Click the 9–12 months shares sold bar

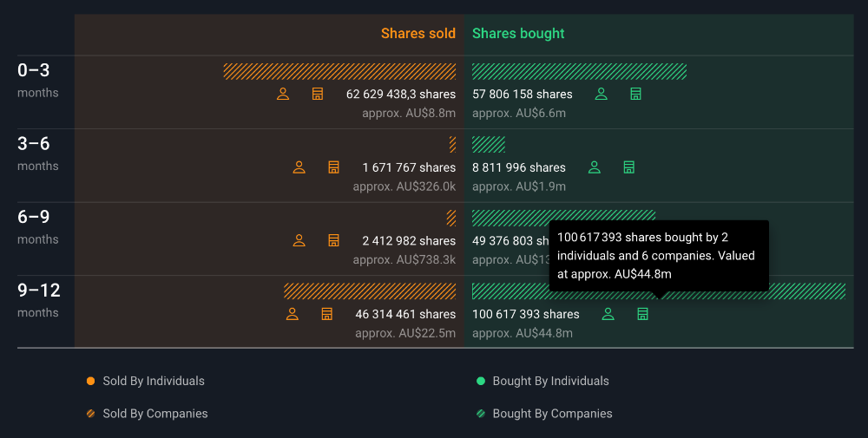click(370, 291)
